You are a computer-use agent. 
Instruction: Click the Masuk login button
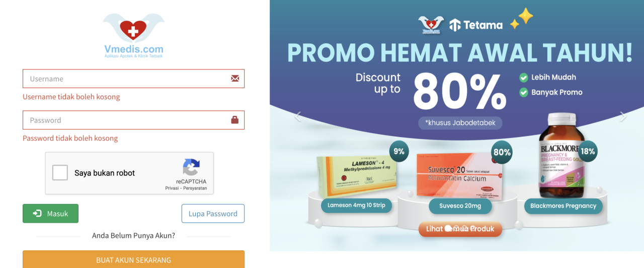click(50, 214)
